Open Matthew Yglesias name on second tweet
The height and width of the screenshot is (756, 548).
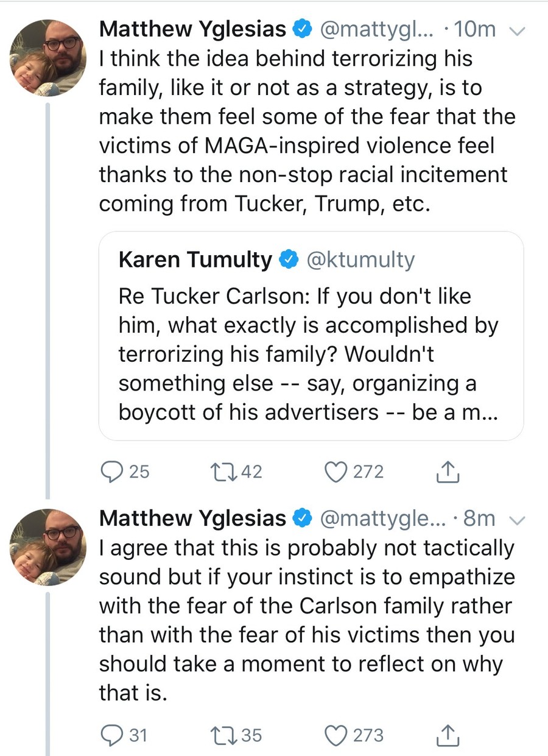192,518
